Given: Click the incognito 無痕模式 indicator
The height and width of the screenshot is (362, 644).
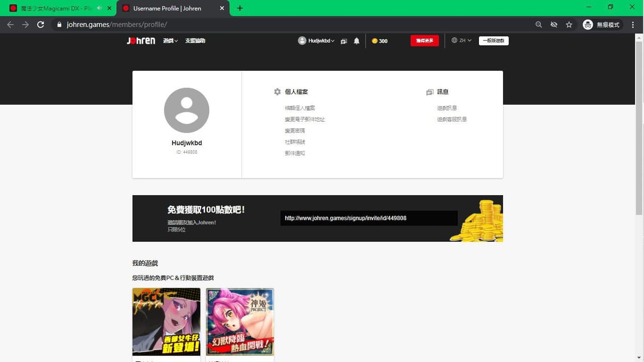Looking at the screenshot, I should (x=602, y=25).
